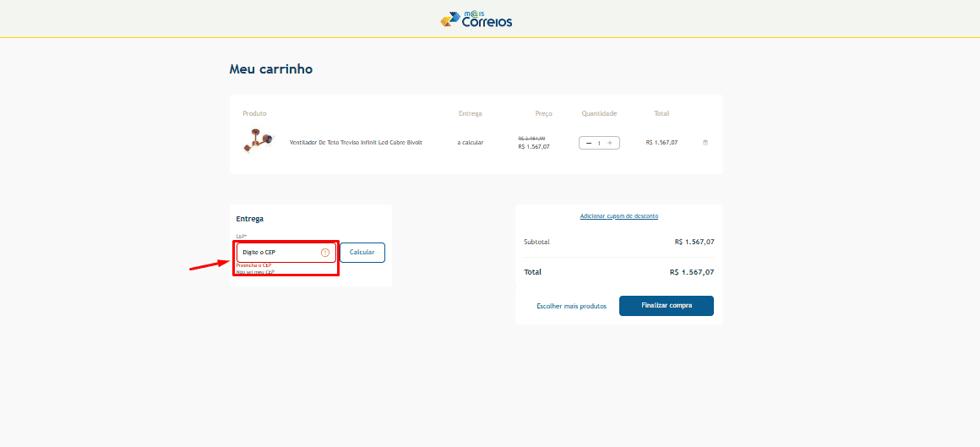Image resolution: width=980 pixels, height=447 pixels.
Task: Click the Mais Correios logo
Action: [476, 19]
